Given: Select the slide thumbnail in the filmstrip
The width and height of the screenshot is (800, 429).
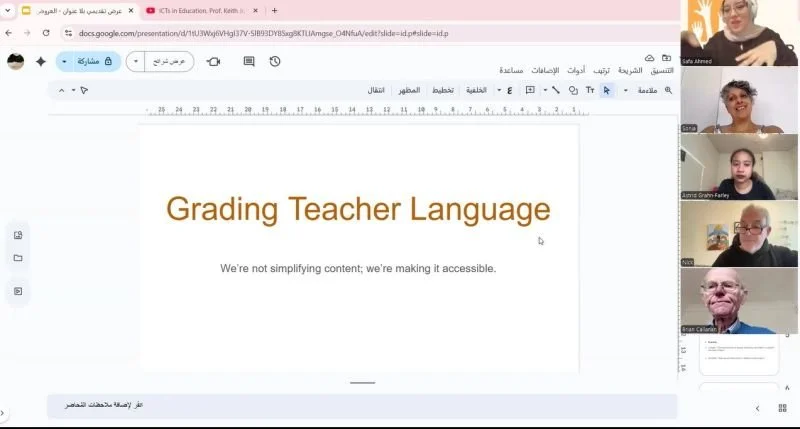Looking at the screenshot, I should [x=739, y=354].
